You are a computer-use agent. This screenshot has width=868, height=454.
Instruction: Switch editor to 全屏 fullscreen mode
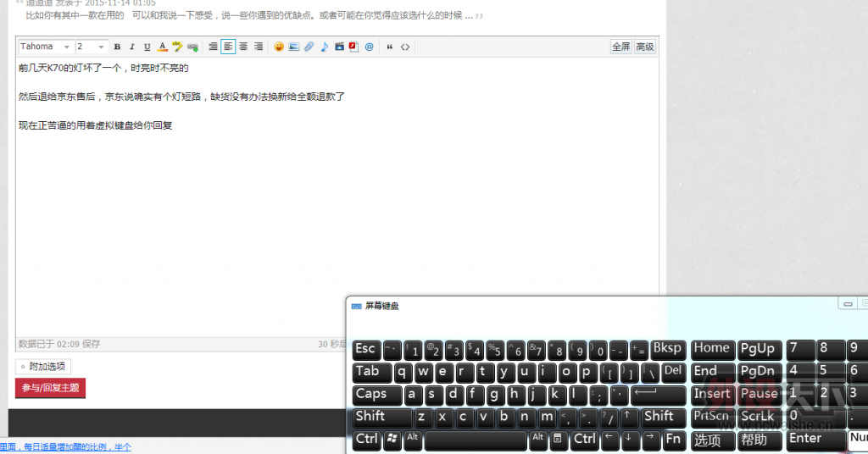coord(621,47)
